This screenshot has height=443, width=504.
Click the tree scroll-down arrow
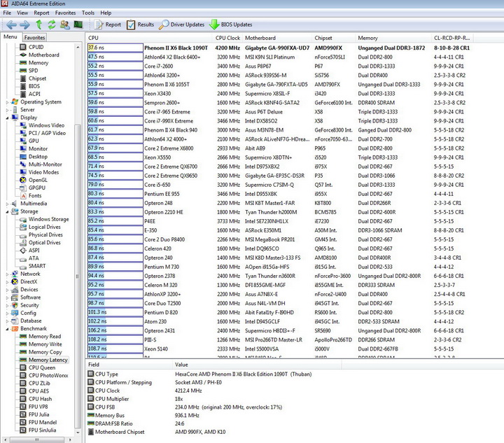pos(78,433)
